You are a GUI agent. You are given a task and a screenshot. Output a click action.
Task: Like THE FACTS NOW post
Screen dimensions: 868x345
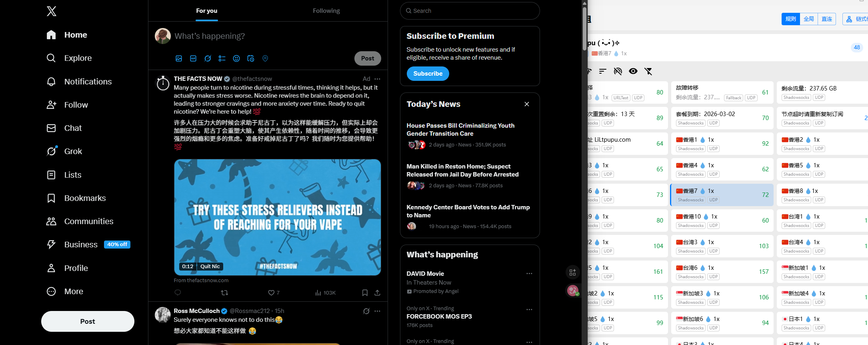click(271, 293)
